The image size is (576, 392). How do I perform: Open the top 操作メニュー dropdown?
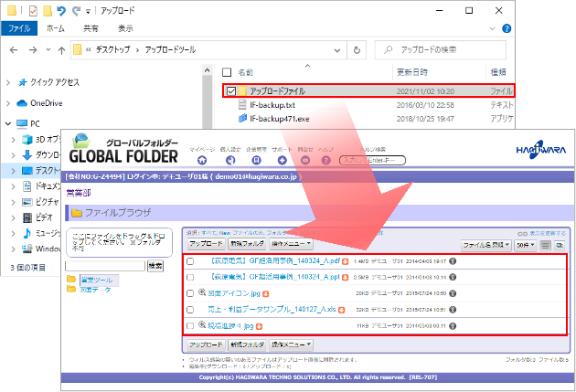coord(292,244)
